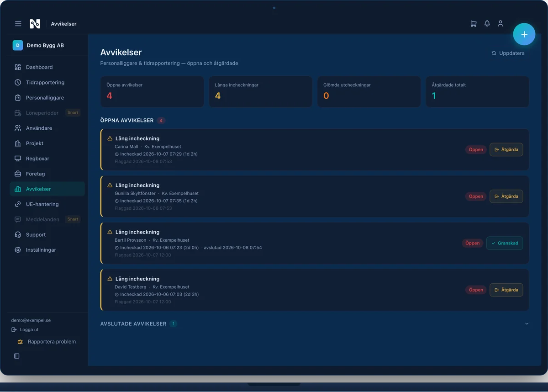Screen dimensions: 548x392
Task: Click the Demo Bygg AB avatar
Action: pos(17,45)
